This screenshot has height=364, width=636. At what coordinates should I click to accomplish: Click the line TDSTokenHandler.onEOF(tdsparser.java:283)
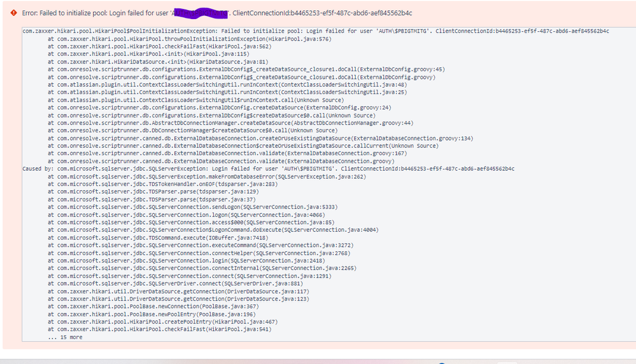162,184
